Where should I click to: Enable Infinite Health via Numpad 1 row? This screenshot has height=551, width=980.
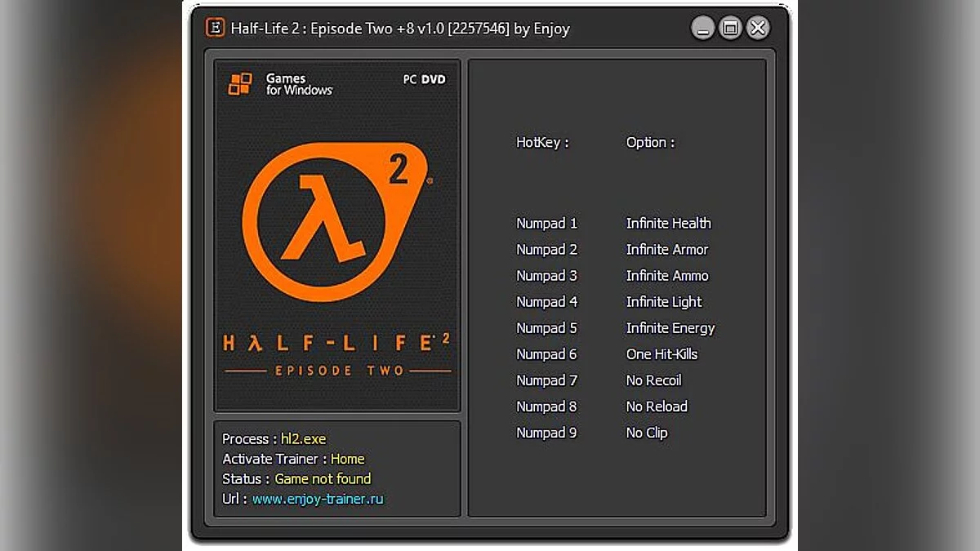[668, 223]
